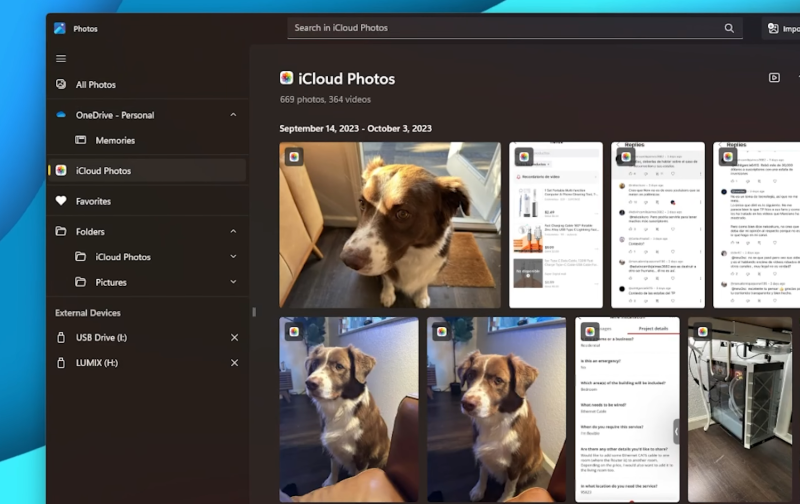The image size is (800, 504).
Task: Click the Favorites heart icon
Action: (x=61, y=201)
